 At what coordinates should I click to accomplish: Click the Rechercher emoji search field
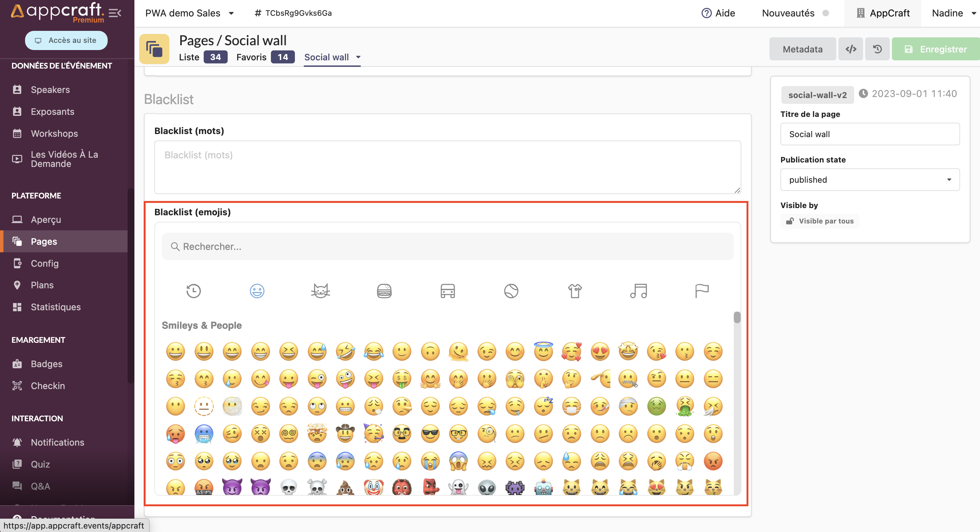point(447,246)
